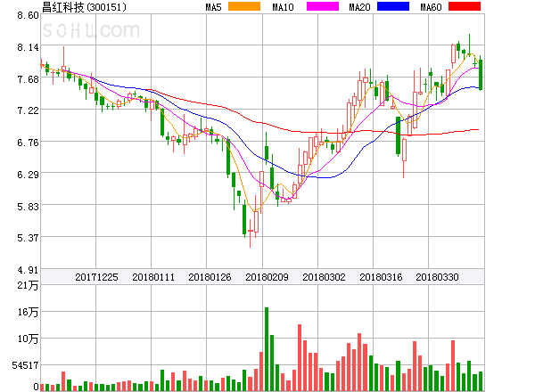Viewport: 535px width, 392px height.
Task: Click the MA10 legend label
Action: coord(283,7)
